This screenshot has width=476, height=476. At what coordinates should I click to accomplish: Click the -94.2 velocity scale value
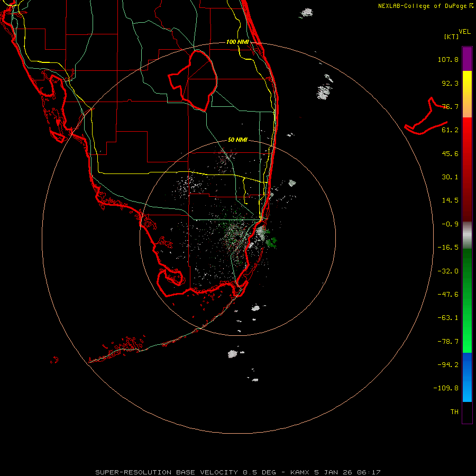(x=448, y=364)
